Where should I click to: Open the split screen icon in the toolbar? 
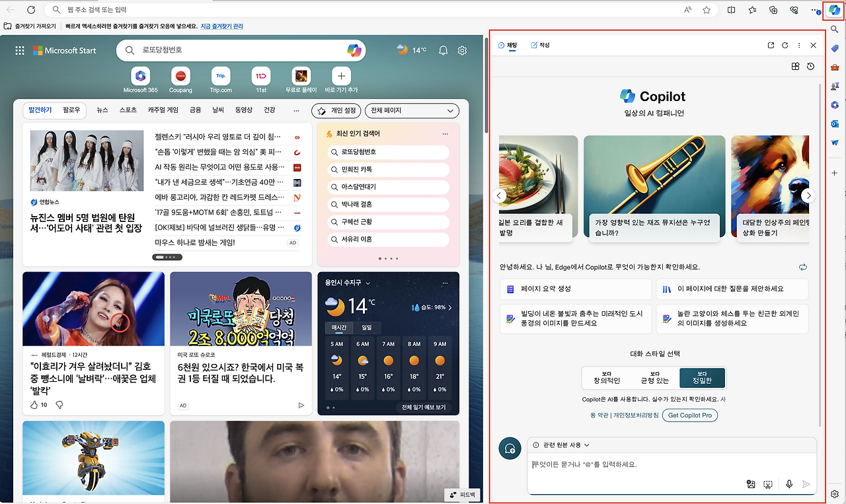coord(732,10)
